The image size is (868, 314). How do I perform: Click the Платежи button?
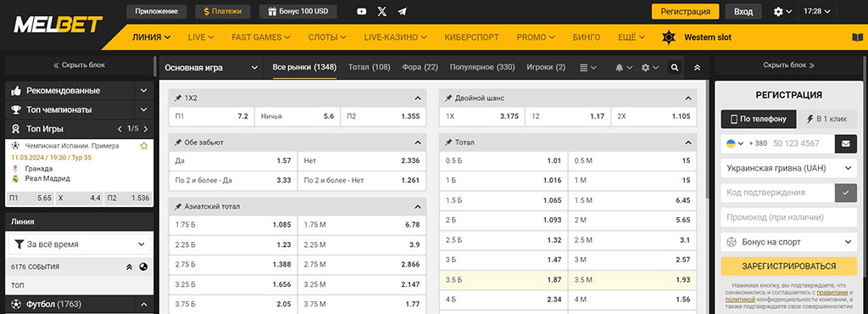(223, 12)
